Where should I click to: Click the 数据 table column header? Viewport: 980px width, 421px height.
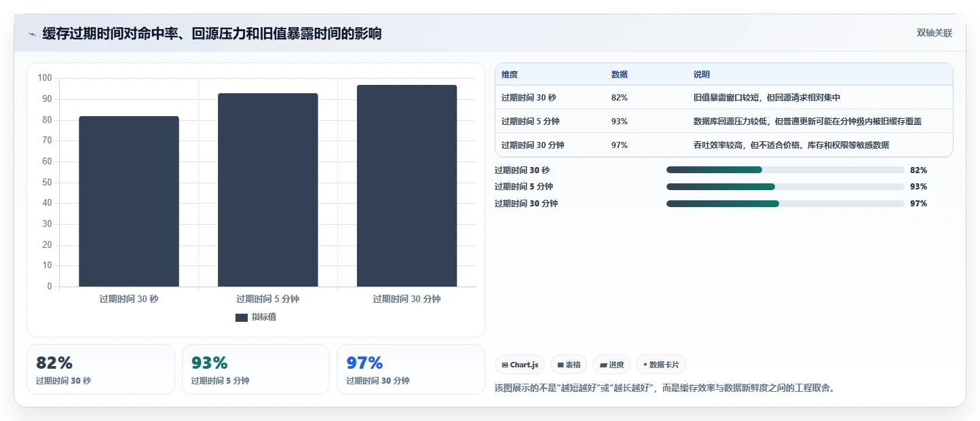point(620,75)
